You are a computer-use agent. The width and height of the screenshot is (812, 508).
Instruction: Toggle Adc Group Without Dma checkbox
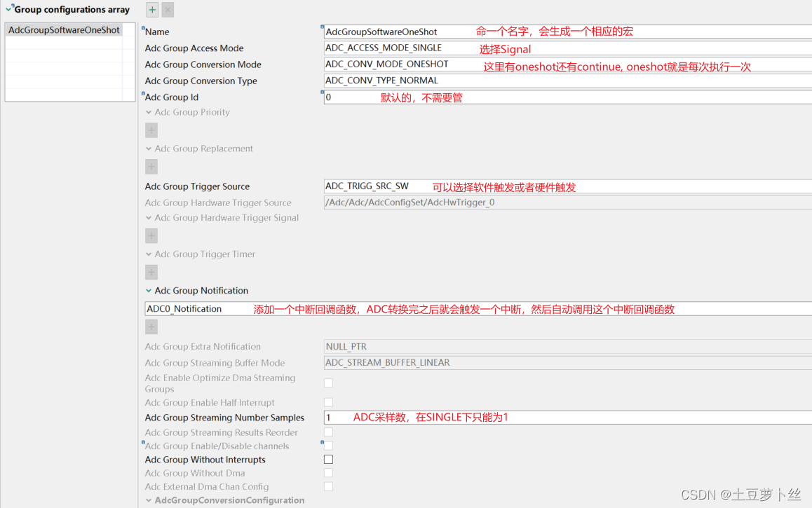coord(327,472)
